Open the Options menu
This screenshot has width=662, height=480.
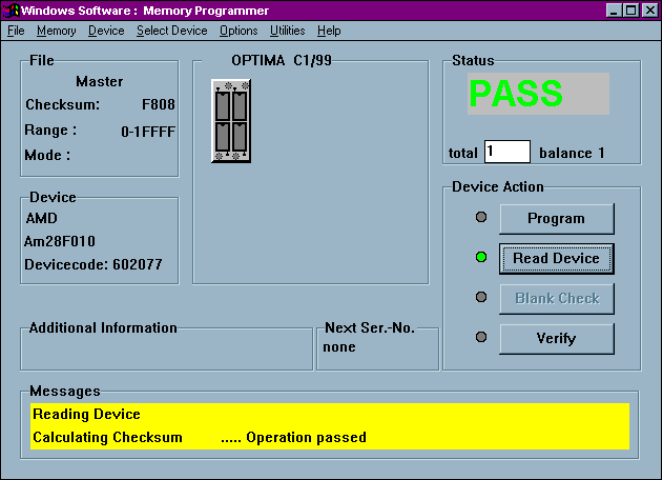click(x=239, y=31)
